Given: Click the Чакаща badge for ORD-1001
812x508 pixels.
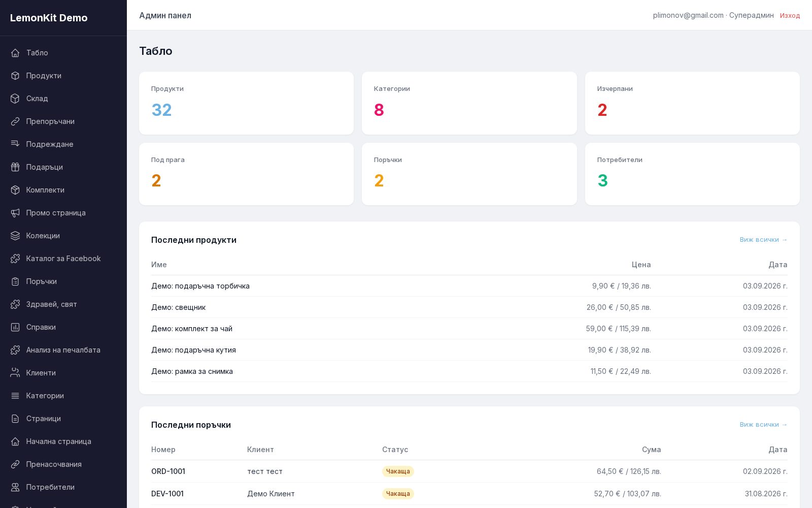Looking at the screenshot, I should point(398,471).
